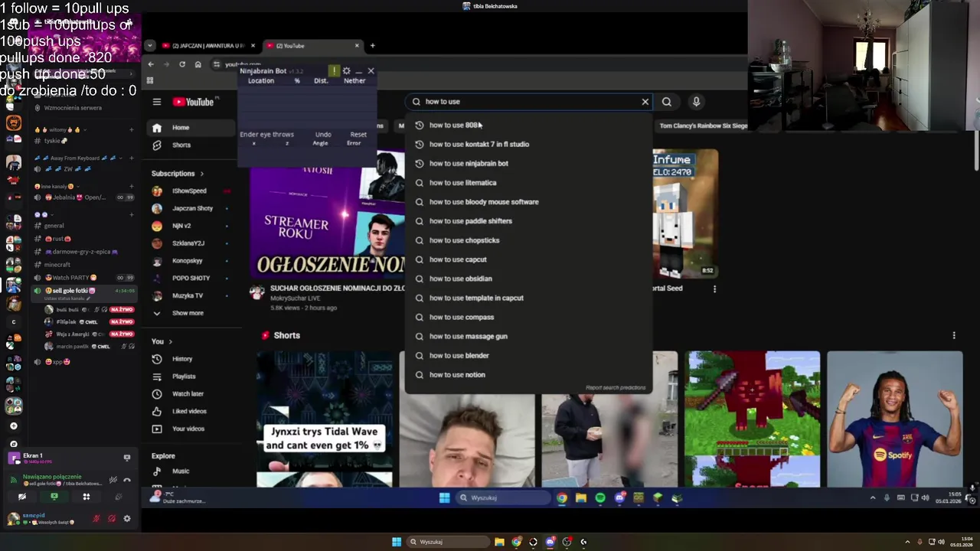Image resolution: width=980 pixels, height=551 pixels.
Task: Open Music under Explore
Action: (x=190, y=471)
